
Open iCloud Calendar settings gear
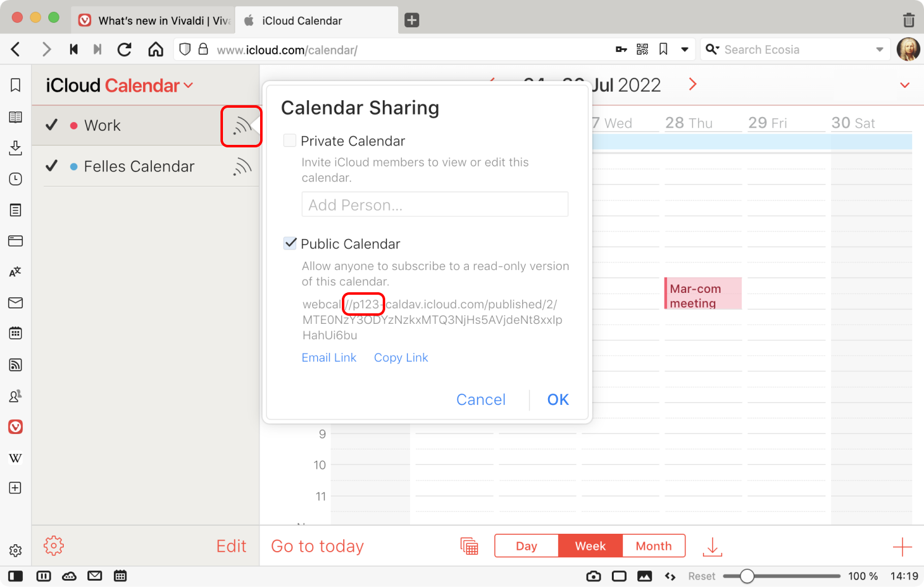tap(54, 546)
